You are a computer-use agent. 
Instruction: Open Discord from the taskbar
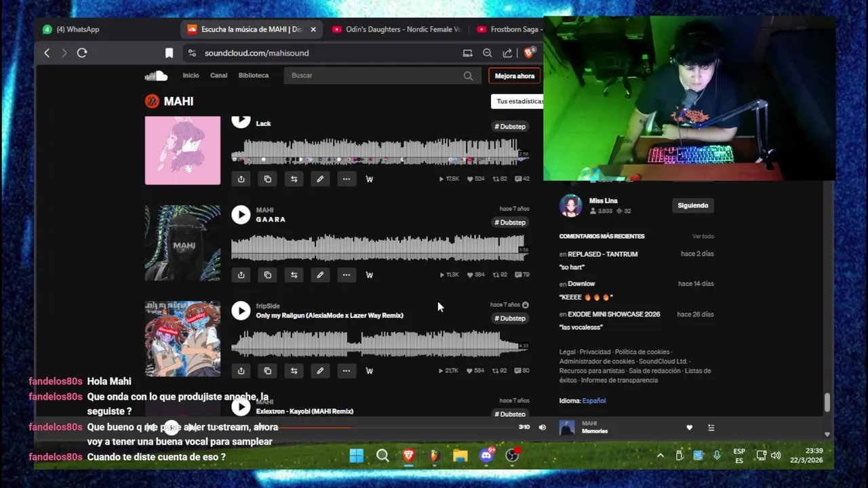click(x=486, y=455)
